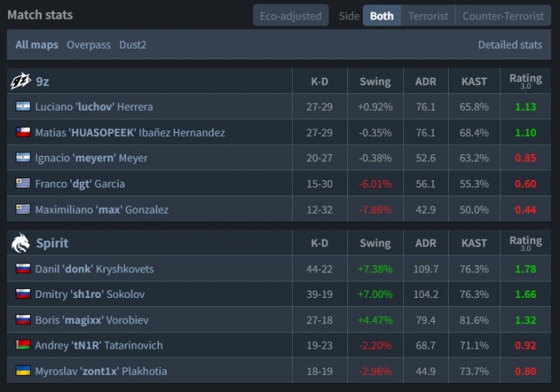
Task: Open Danil 'donk' Kryshkovets player profile
Action: coord(94,269)
